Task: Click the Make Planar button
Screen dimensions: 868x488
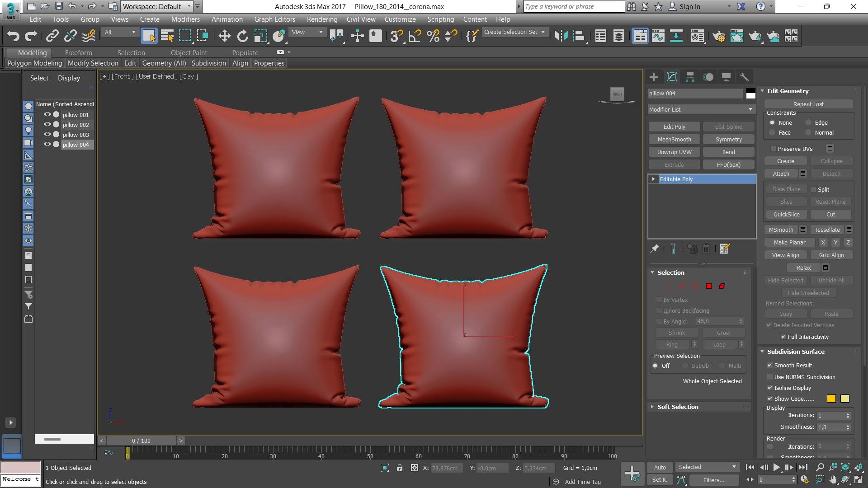Action: (x=789, y=242)
